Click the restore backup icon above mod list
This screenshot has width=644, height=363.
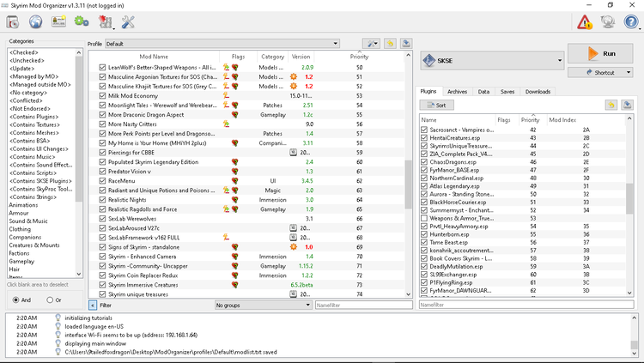(390, 44)
